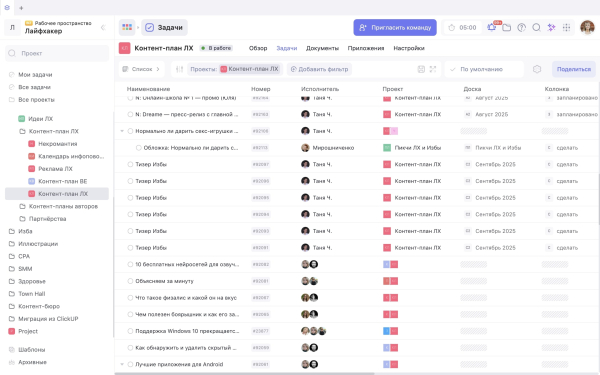Click the timer stopwatch icon at 05:00
The image size is (600, 375).
(452, 28)
